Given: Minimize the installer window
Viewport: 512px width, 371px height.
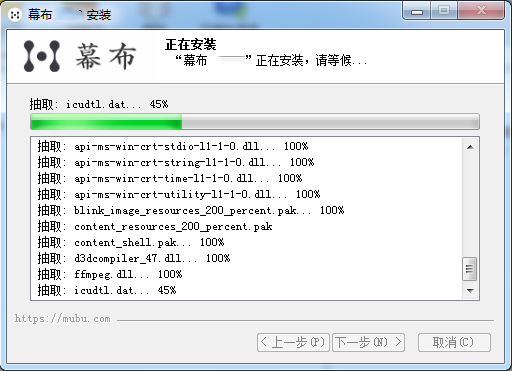Looking at the screenshot, I should pos(417,11).
